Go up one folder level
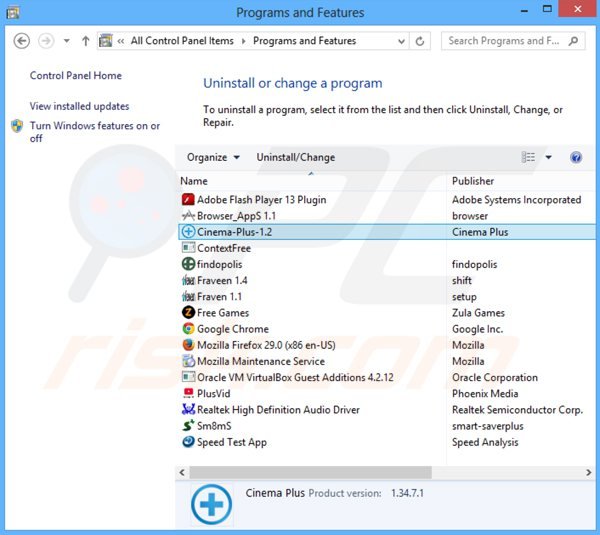Viewport: 600px width, 535px height. [x=86, y=41]
